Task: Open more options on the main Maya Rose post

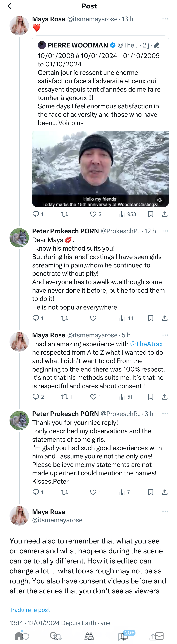Action: point(165,512)
